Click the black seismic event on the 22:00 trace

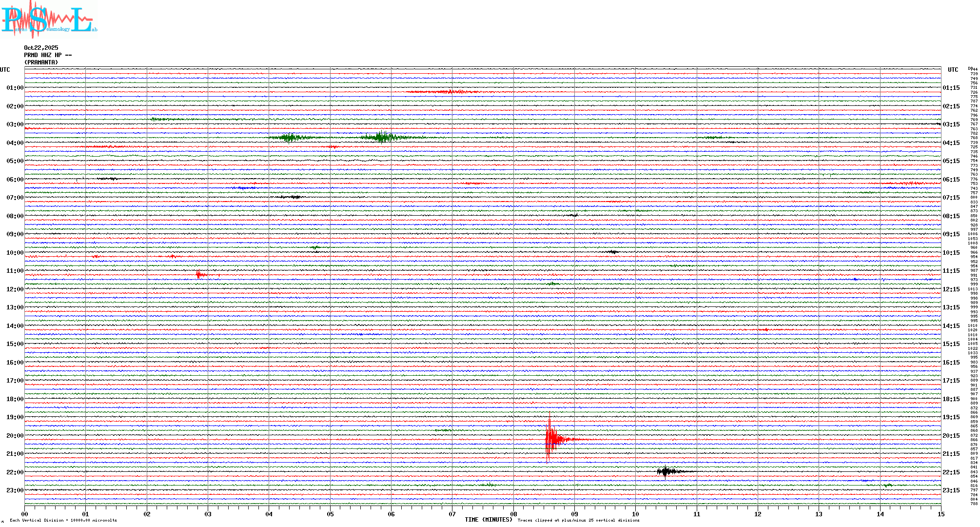click(x=666, y=471)
